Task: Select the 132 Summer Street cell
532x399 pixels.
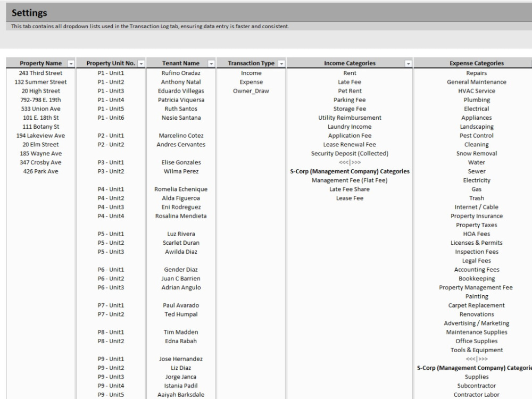Action: (x=41, y=82)
